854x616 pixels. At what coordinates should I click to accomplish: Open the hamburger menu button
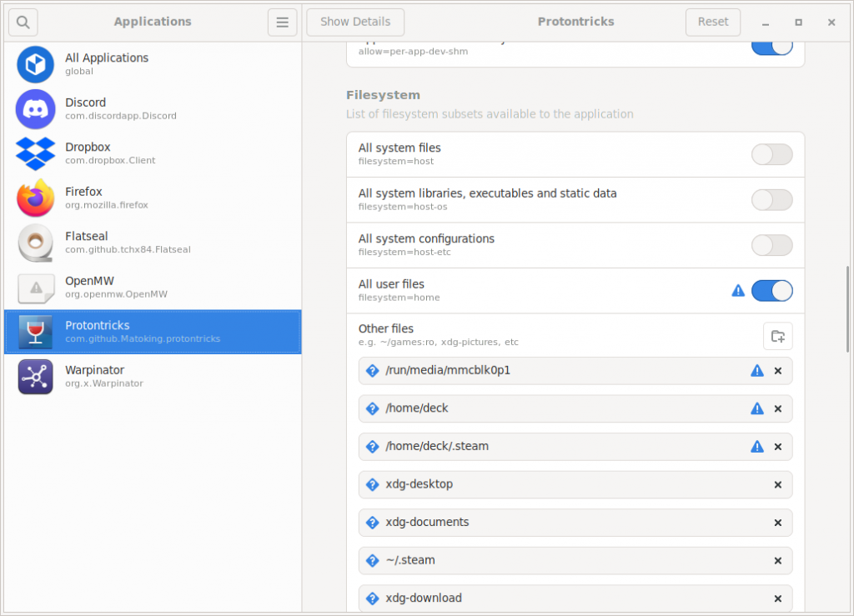pos(282,23)
